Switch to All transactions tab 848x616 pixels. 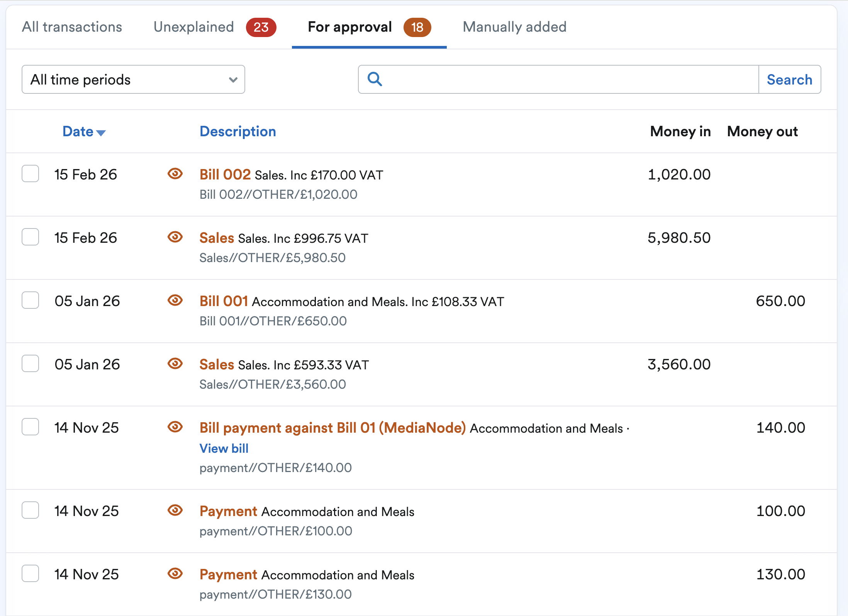[x=72, y=27]
